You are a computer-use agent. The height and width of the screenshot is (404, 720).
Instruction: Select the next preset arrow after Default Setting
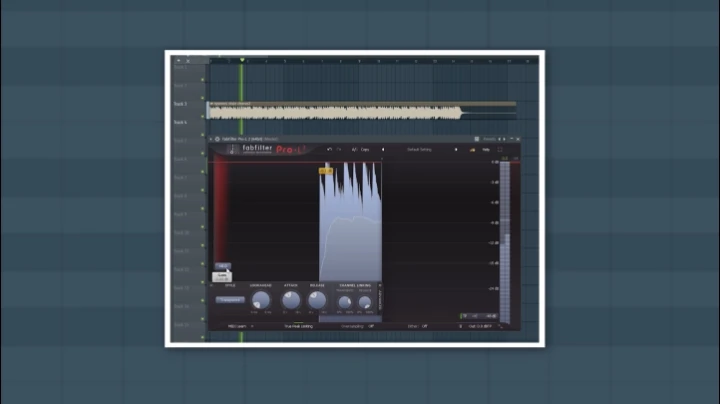(x=456, y=150)
